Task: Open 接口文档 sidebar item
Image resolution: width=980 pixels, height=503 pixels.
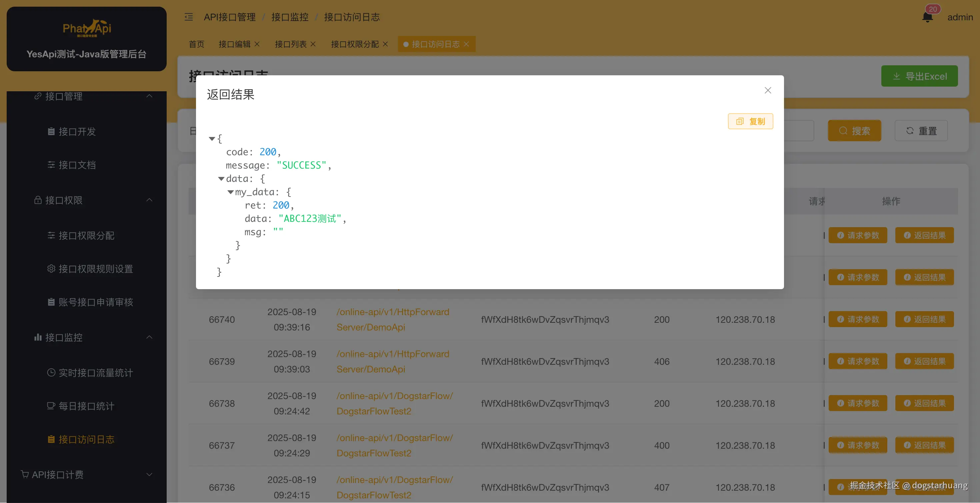Action: (x=77, y=165)
